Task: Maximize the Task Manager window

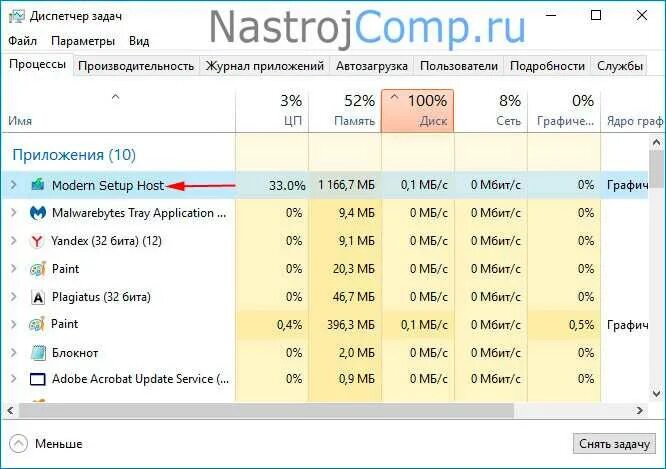Action: (596, 16)
